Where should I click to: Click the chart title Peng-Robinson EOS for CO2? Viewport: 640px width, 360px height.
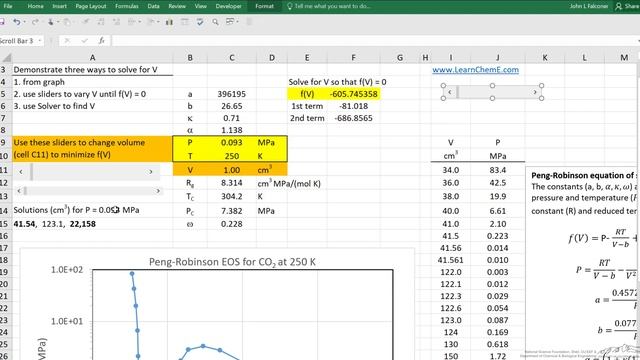pyautogui.click(x=232, y=262)
